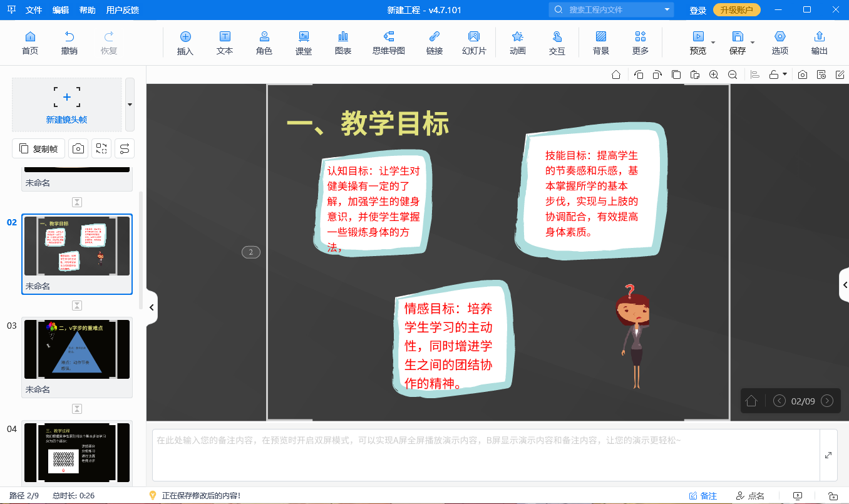Open the 编辑 menu
Image resolution: width=849 pixels, height=504 pixels.
tap(61, 10)
